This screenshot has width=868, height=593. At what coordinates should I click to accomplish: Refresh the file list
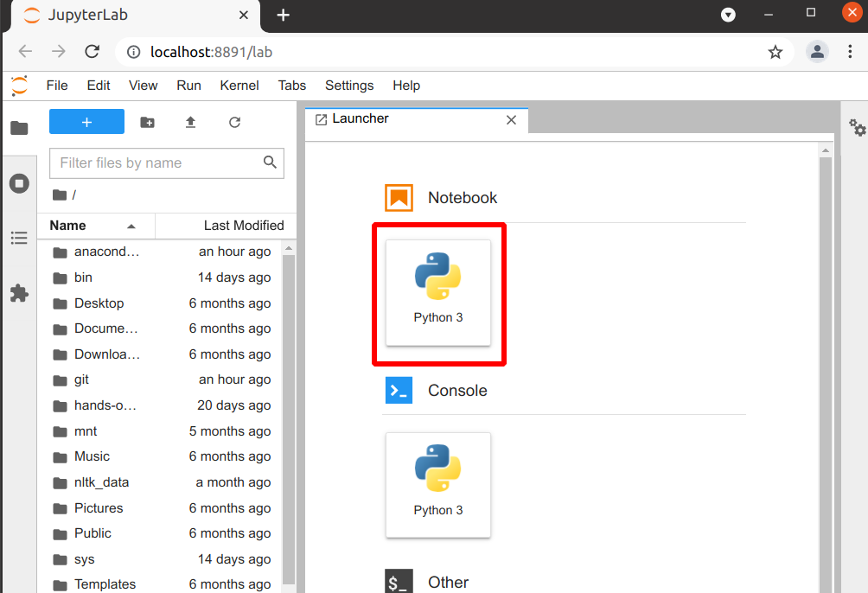(234, 123)
